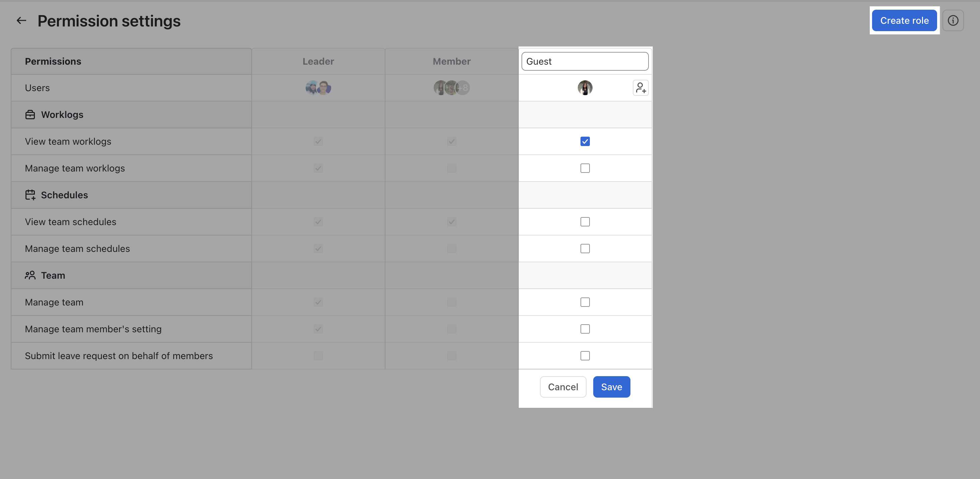Click the Member column header

pyautogui.click(x=451, y=61)
